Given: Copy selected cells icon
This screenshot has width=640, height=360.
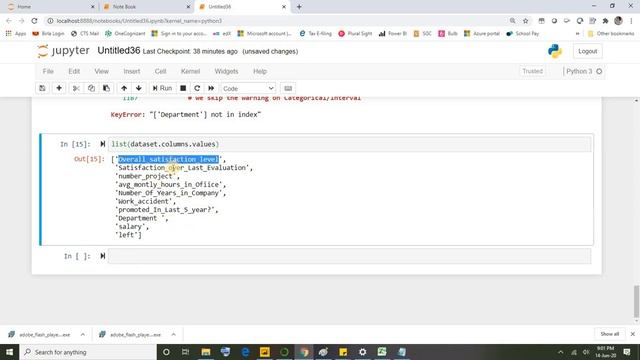Looking at the screenshot, I should click(x=91, y=88).
